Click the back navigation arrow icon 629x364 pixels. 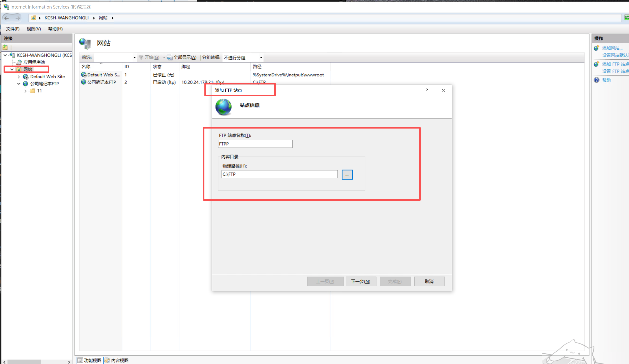pos(7,18)
